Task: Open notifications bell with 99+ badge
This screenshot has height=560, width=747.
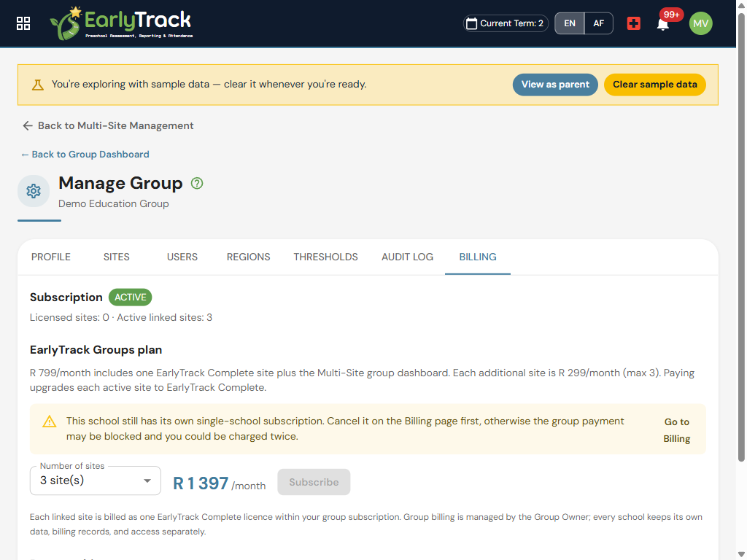Action: click(x=662, y=24)
